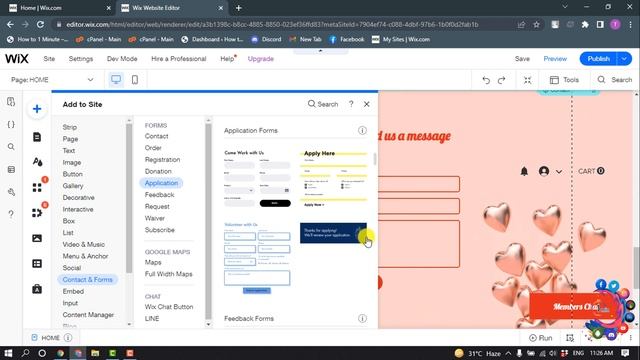Viewport: 640px width, 360px height.
Task: Undo the last action
Action: point(486,80)
